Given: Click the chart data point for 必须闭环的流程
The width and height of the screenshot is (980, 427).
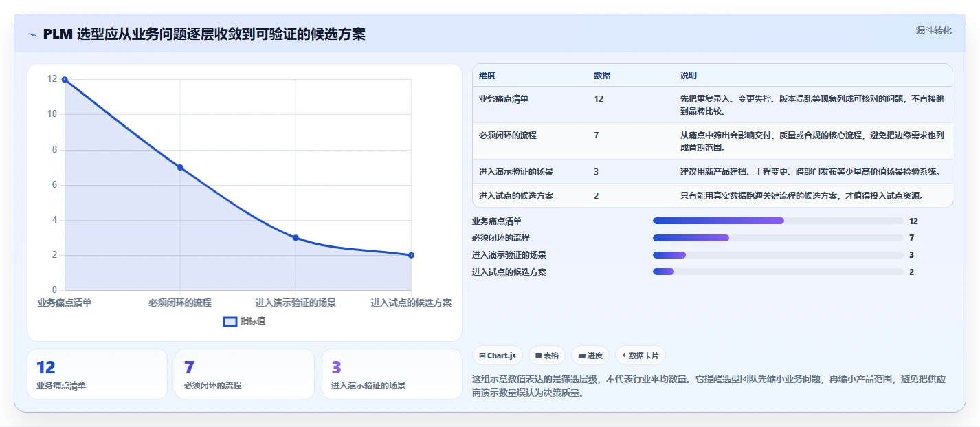Looking at the screenshot, I should [180, 167].
